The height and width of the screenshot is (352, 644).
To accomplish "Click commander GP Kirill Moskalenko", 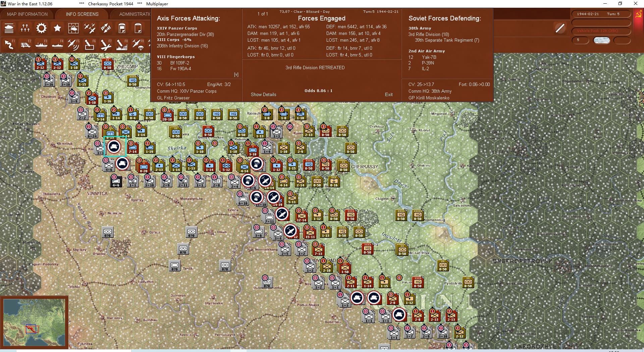I will tap(429, 98).
